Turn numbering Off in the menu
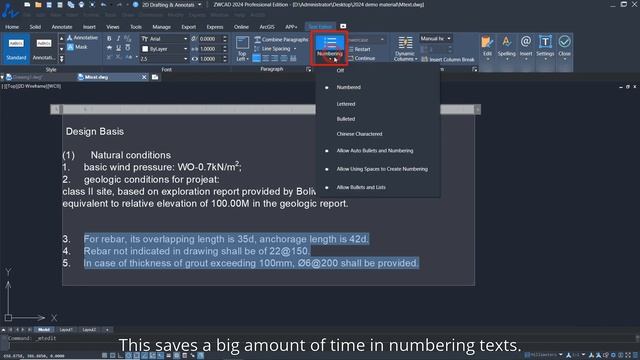The width and height of the screenshot is (640, 360). point(340,70)
